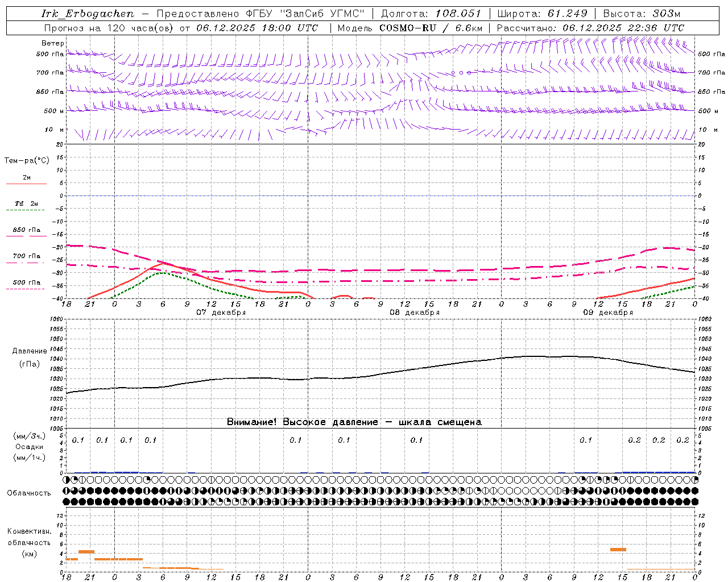Click the 'Широта: 61.249' latitude value
Image resolution: width=728 pixels, height=582 pixels.
542,14
